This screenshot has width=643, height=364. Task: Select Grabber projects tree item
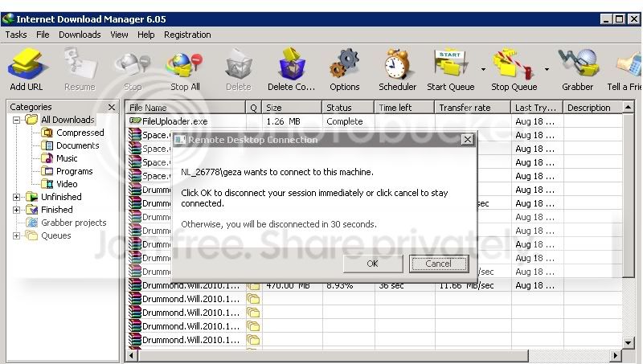73,223
